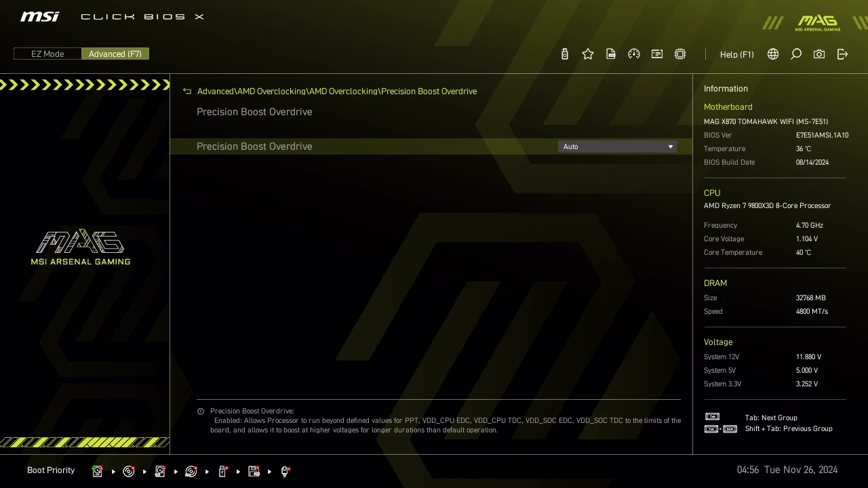Open search with the magnifier icon

tap(796, 54)
